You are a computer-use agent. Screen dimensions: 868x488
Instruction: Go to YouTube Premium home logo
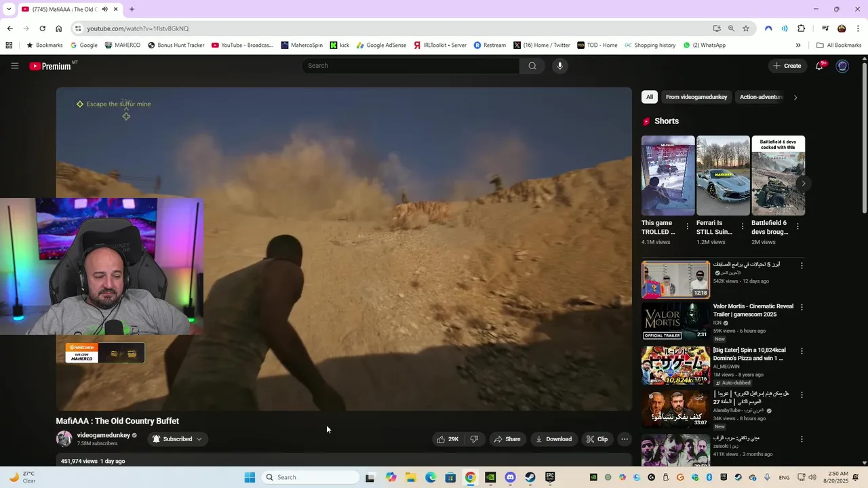(x=50, y=66)
